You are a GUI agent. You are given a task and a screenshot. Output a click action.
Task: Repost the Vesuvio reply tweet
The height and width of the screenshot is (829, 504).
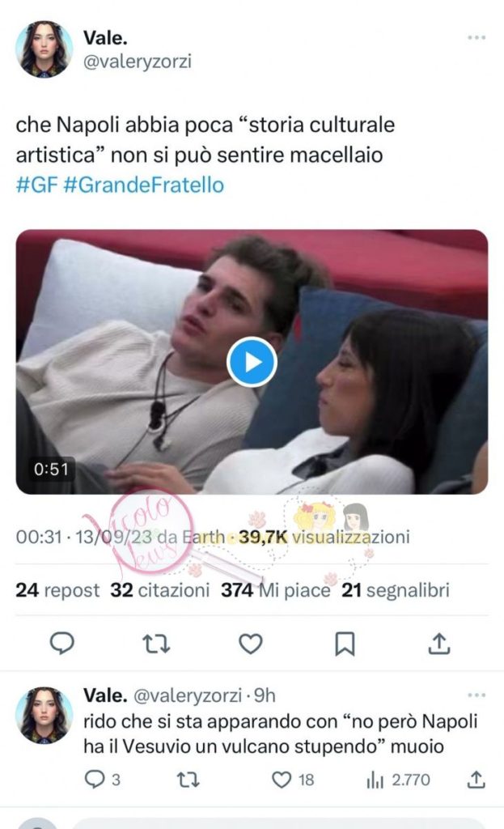click(188, 780)
